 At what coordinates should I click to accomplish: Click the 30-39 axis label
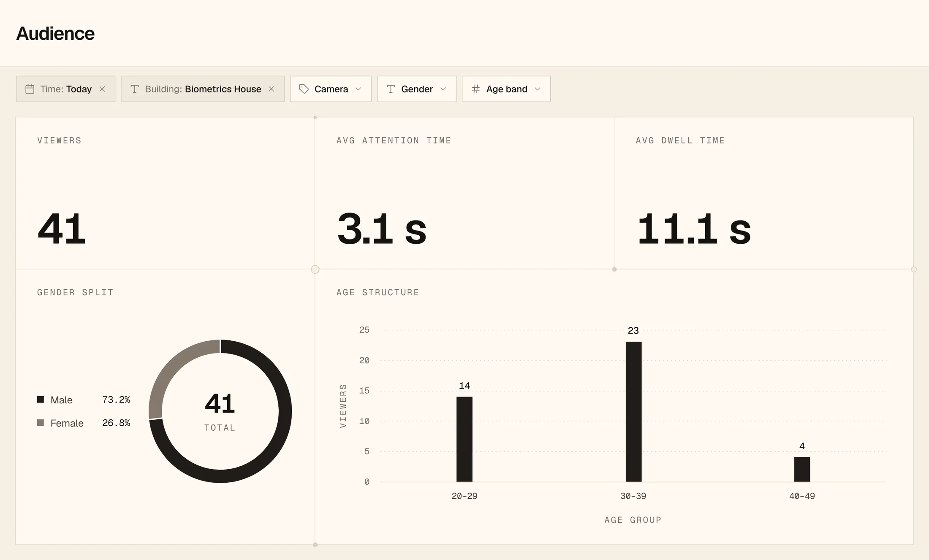633,496
